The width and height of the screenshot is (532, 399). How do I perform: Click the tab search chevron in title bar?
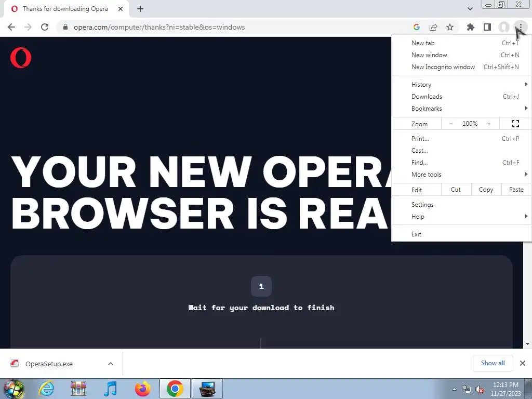pos(470,9)
